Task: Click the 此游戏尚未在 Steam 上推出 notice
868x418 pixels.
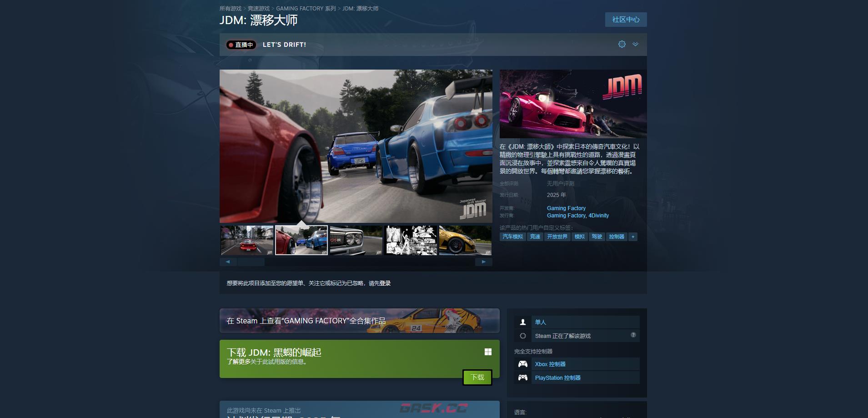Action: [264, 411]
